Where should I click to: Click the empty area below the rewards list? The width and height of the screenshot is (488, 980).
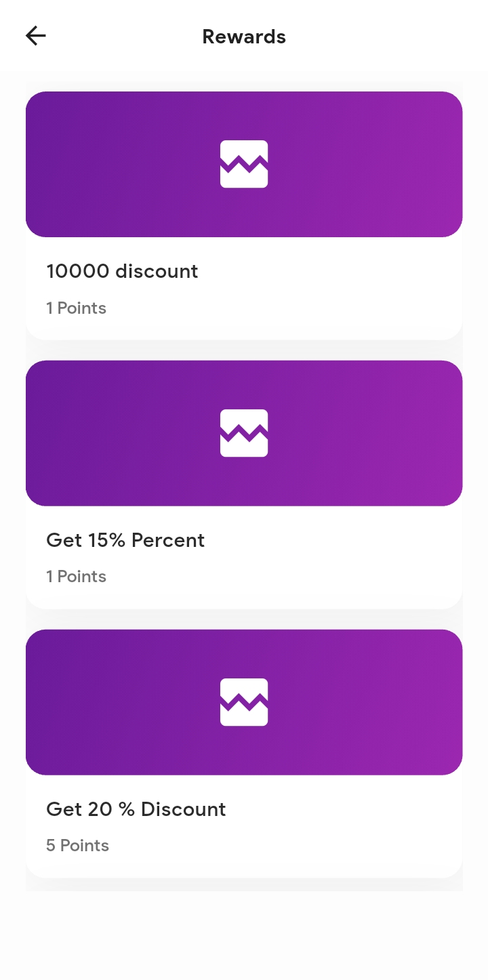point(244,935)
